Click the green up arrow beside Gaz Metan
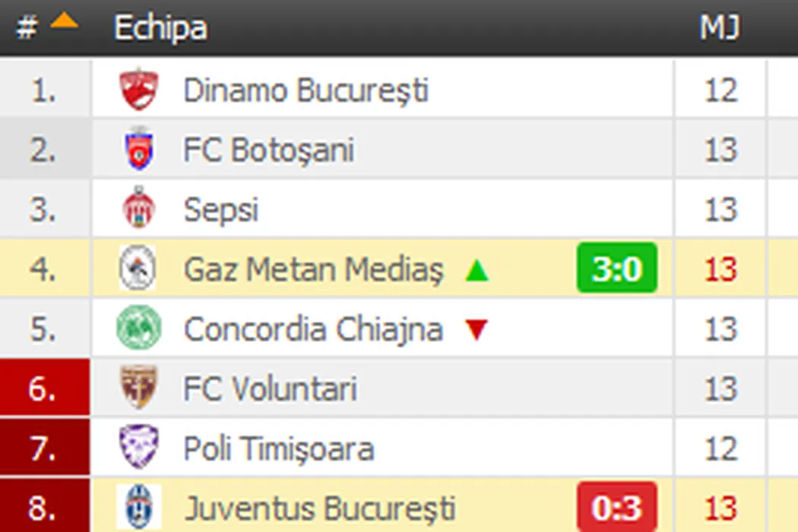 tap(477, 270)
